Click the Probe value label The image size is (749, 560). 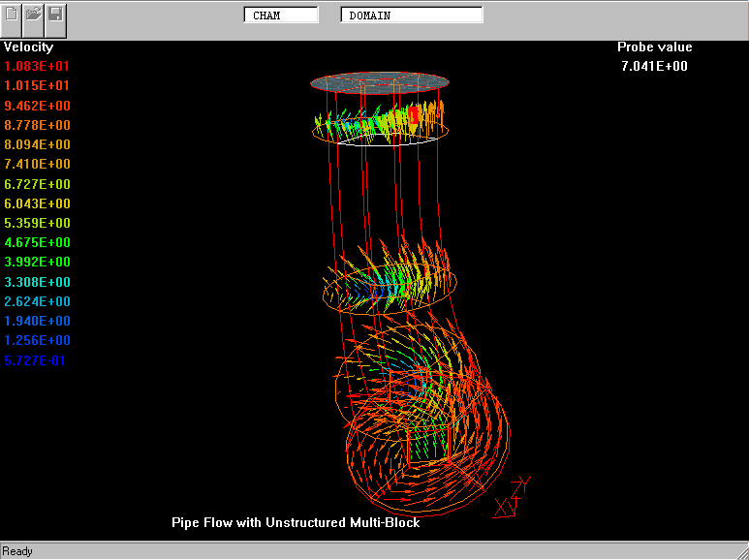654,47
